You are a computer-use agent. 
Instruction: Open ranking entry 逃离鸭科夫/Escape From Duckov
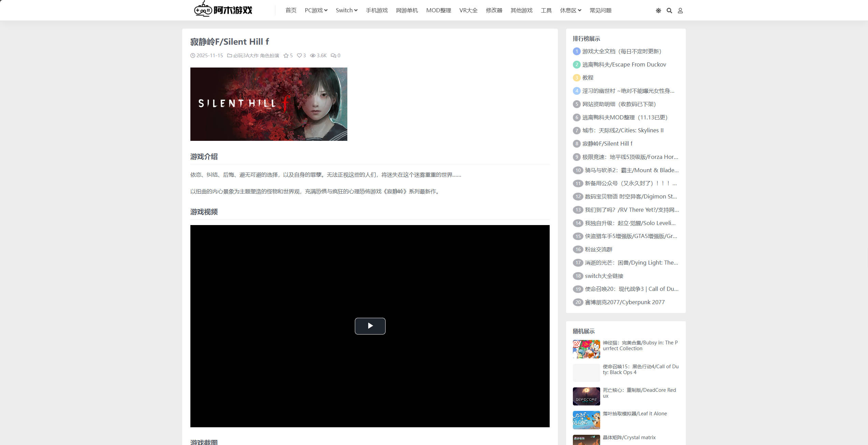[624, 64]
